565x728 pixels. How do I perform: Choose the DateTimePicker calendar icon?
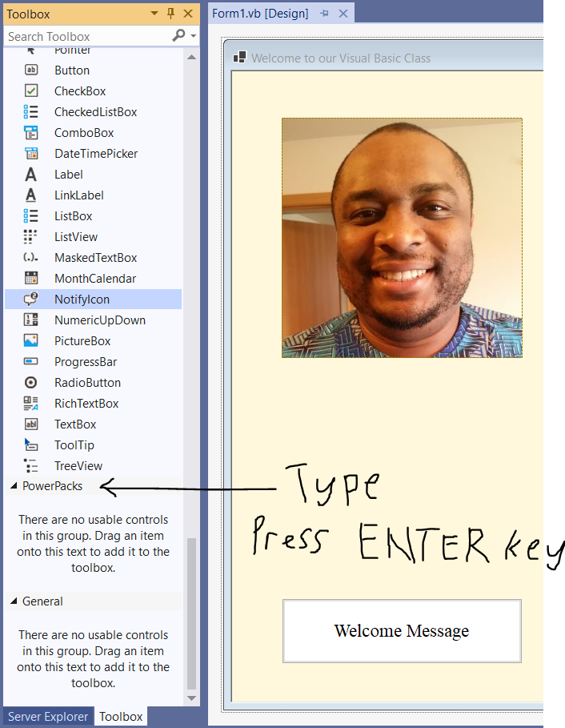pos(31,154)
